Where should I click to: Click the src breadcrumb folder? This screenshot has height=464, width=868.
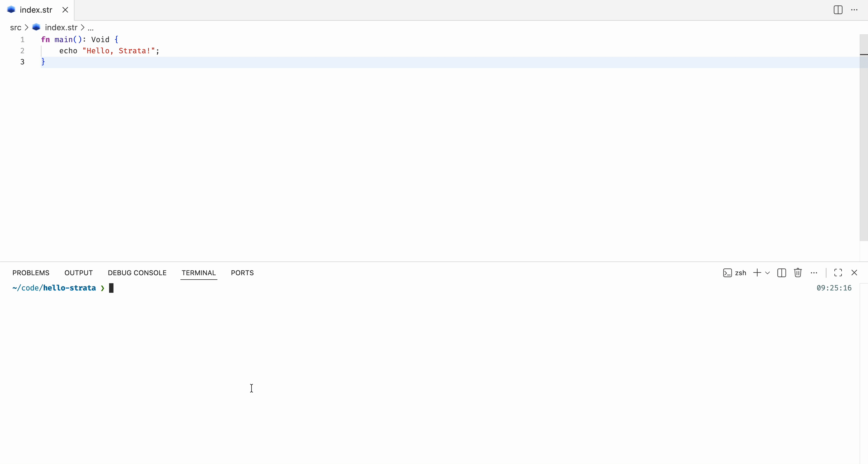click(x=16, y=28)
